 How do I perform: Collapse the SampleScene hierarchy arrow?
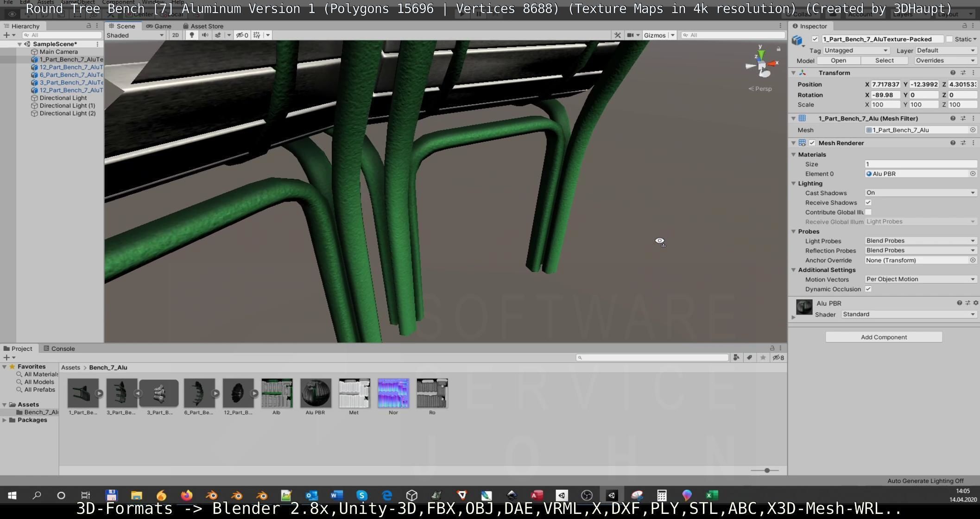[x=20, y=44]
